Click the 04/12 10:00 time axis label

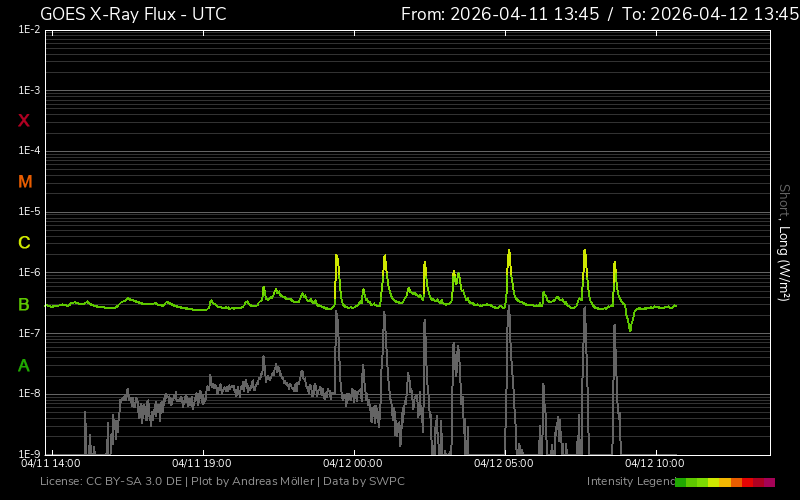click(654, 464)
